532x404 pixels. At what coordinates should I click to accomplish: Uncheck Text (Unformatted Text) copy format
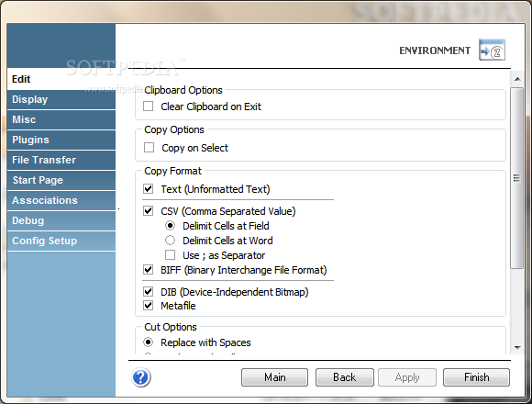click(149, 189)
